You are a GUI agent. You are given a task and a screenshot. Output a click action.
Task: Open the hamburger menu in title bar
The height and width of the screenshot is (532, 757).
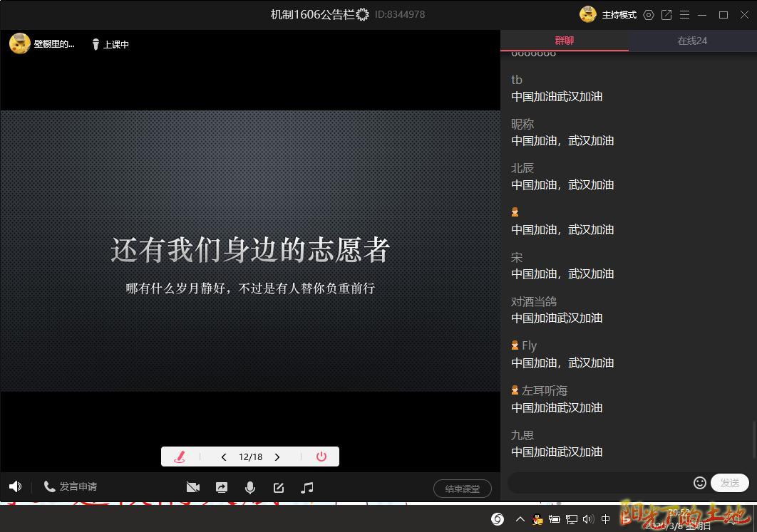click(x=684, y=15)
